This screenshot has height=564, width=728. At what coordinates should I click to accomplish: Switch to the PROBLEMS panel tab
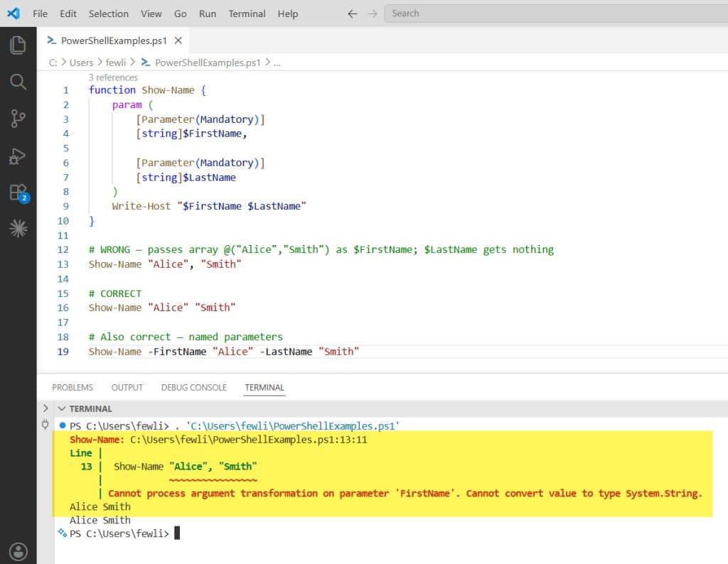[x=73, y=387]
